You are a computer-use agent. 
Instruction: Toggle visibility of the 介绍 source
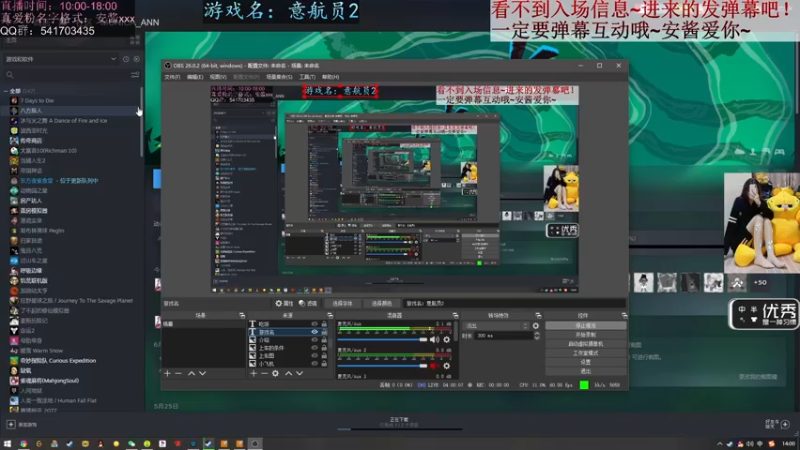(x=314, y=340)
